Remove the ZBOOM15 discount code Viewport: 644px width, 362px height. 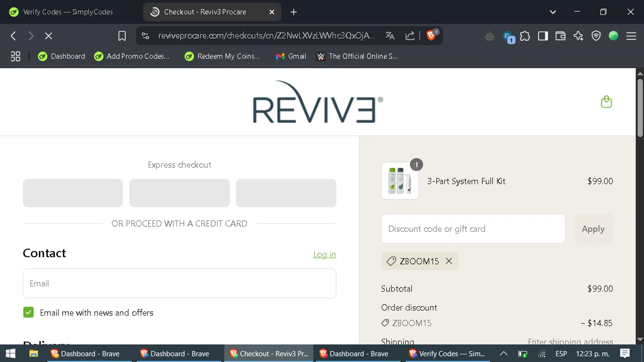(449, 261)
